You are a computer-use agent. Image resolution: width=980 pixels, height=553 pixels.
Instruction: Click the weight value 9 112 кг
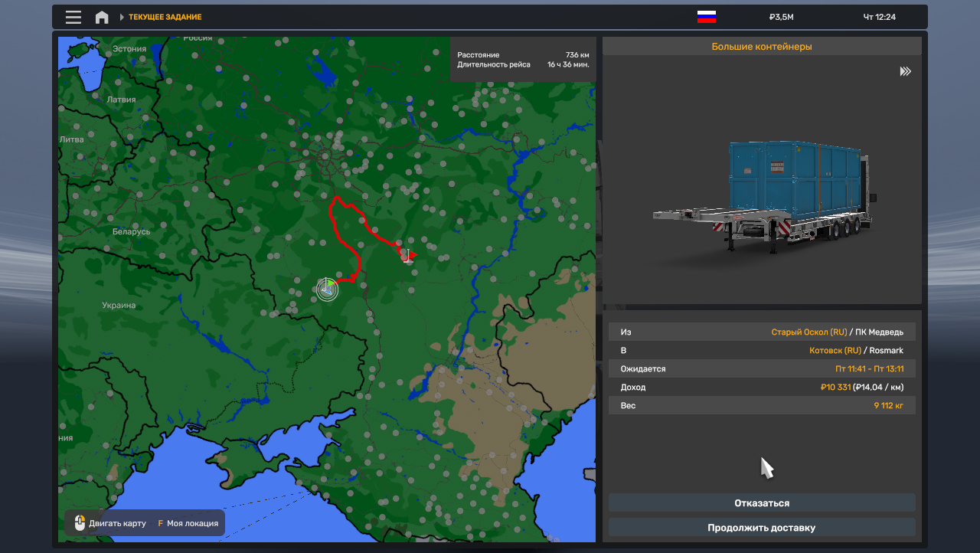click(889, 406)
